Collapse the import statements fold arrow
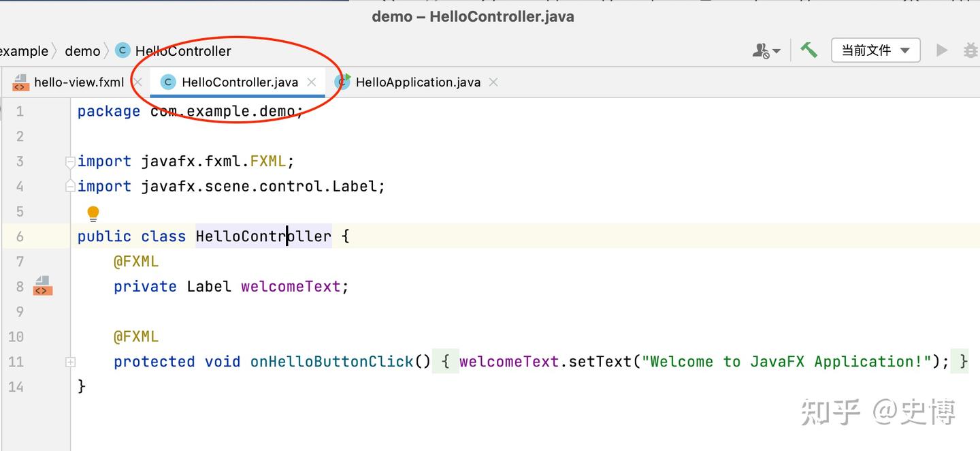 click(x=69, y=161)
